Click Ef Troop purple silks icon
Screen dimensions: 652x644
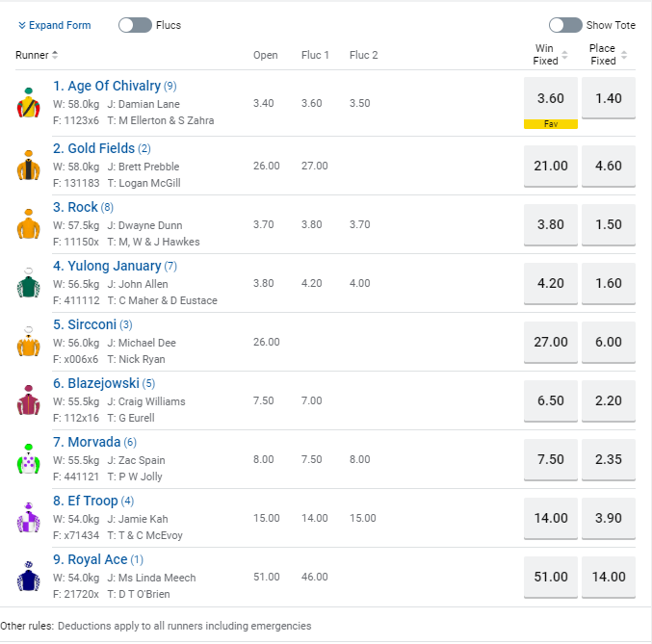(x=27, y=518)
